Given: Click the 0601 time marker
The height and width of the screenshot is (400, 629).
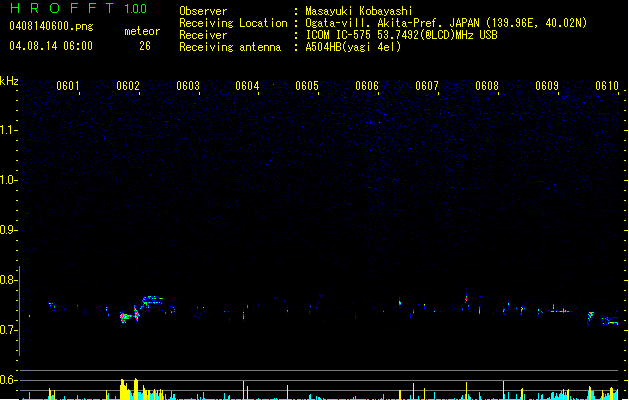Looking at the screenshot, I should coord(67,86).
